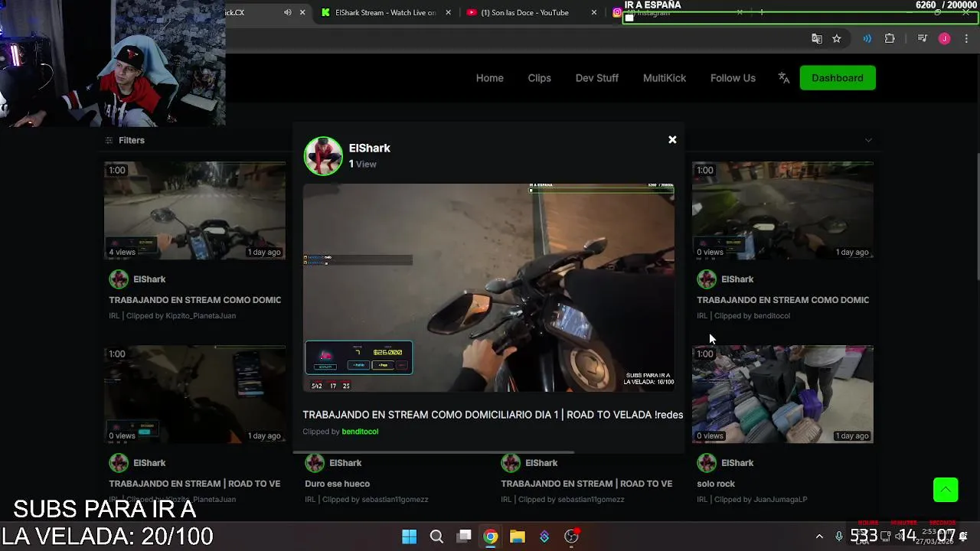Open the Chrome extensions puzzle icon

pyautogui.click(x=890, y=39)
